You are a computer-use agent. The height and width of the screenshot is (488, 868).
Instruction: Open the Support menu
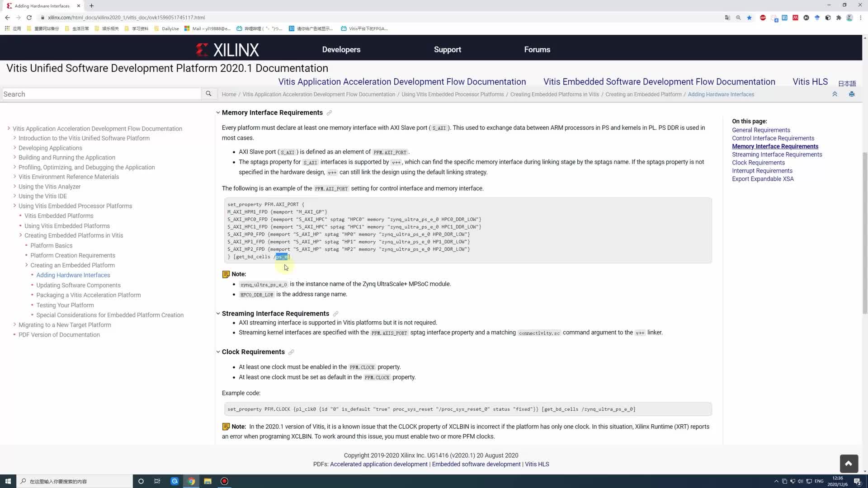(x=447, y=50)
